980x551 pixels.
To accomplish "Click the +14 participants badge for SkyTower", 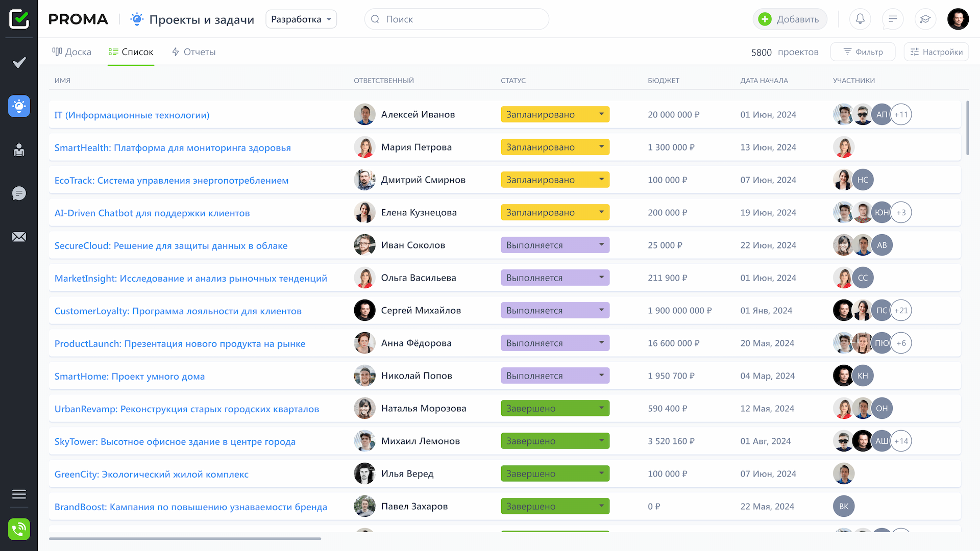I will (901, 441).
